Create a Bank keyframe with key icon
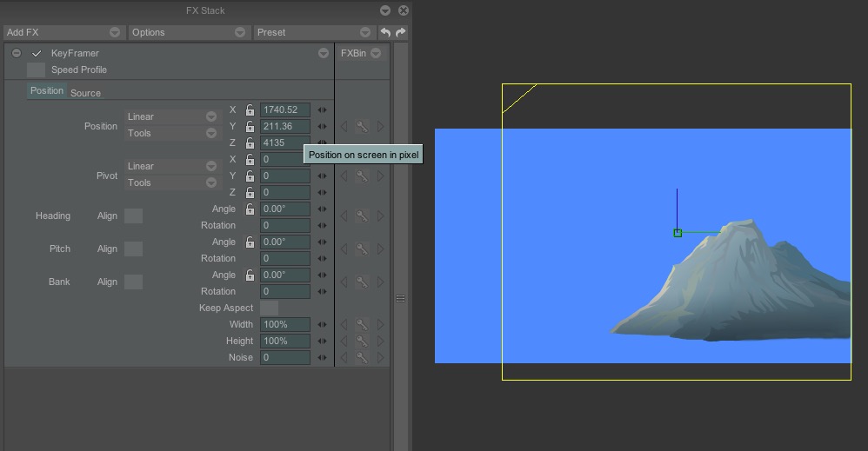Viewport: 868px width, 451px height. 362,282
